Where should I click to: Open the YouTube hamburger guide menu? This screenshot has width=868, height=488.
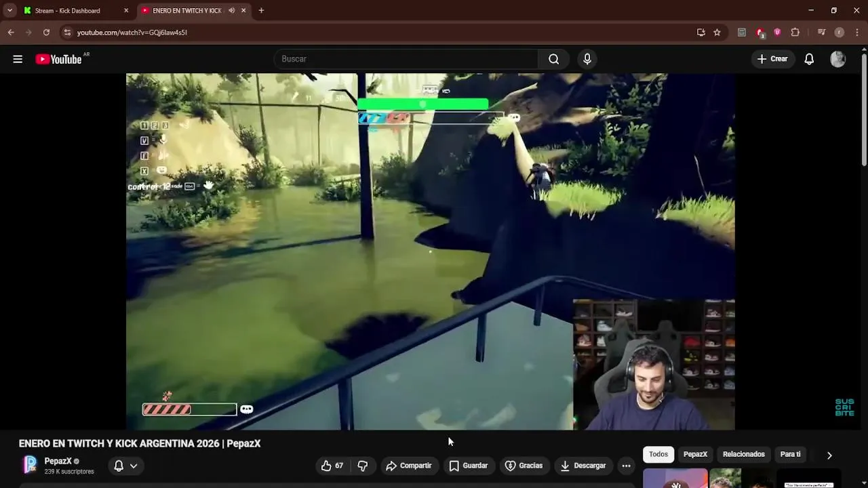pos(18,59)
